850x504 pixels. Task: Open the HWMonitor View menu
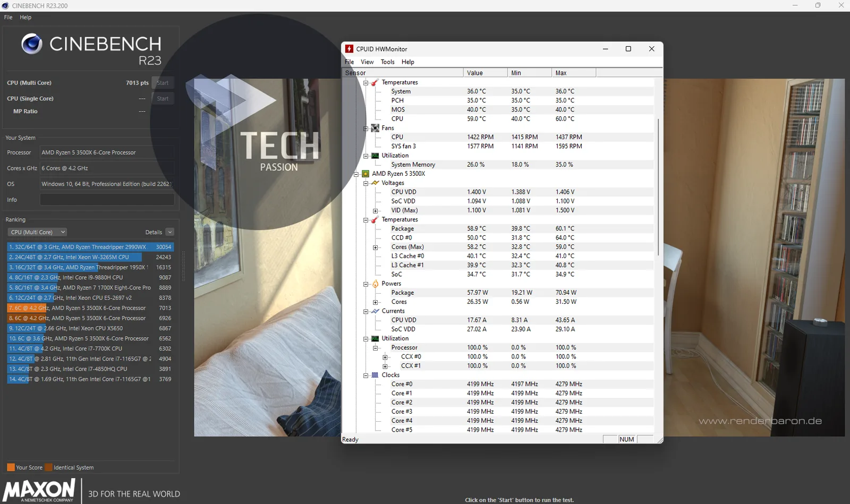[x=367, y=62]
